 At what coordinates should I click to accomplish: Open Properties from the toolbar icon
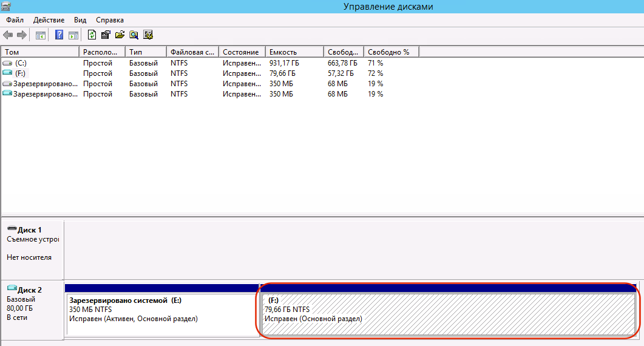pyautogui.click(x=106, y=35)
